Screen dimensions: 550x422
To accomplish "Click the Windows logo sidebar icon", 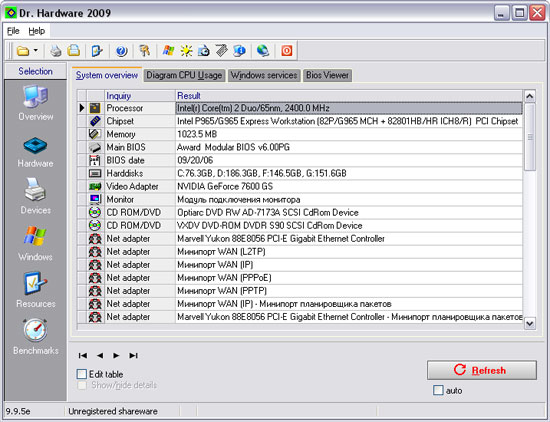I will (35, 236).
